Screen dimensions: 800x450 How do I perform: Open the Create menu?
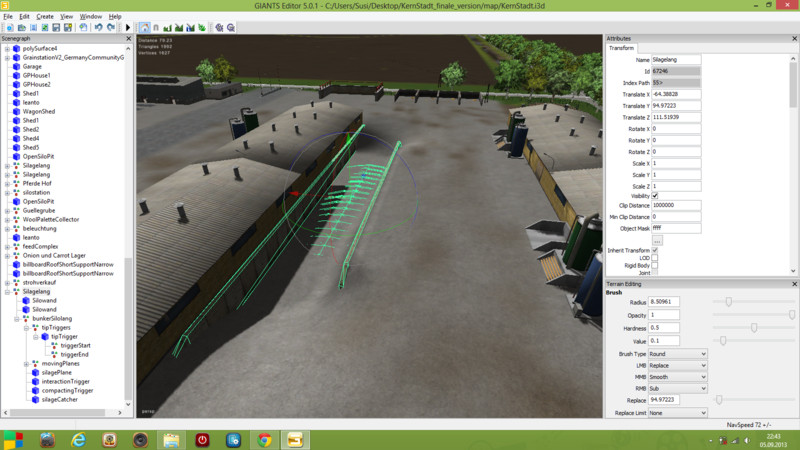[x=45, y=17]
